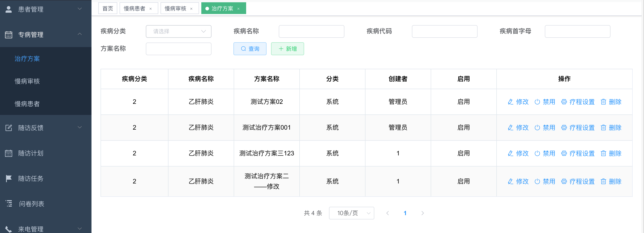
Task: Focus the 疾病名称 input field
Action: [x=312, y=31]
